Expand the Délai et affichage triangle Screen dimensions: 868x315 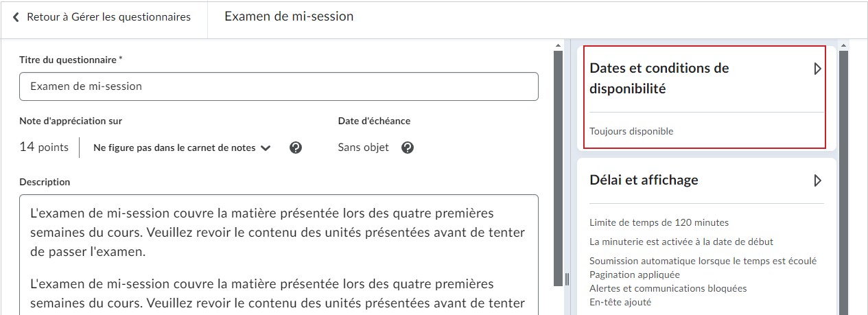point(817,180)
